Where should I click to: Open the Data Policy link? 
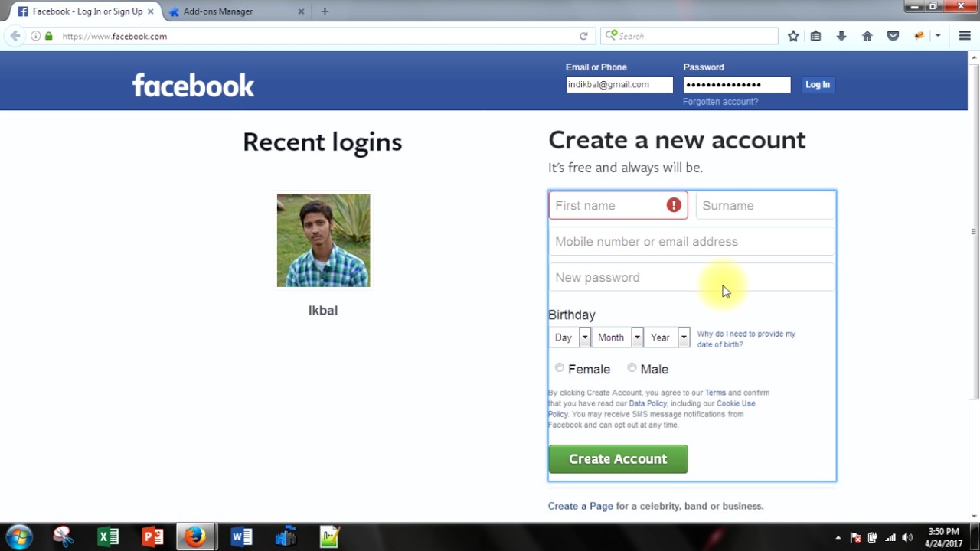[x=648, y=403]
